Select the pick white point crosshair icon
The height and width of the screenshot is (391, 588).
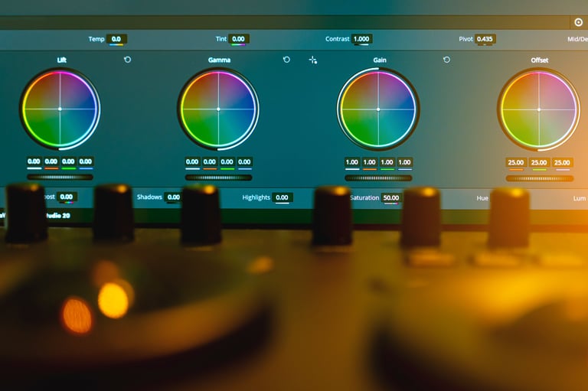[313, 60]
